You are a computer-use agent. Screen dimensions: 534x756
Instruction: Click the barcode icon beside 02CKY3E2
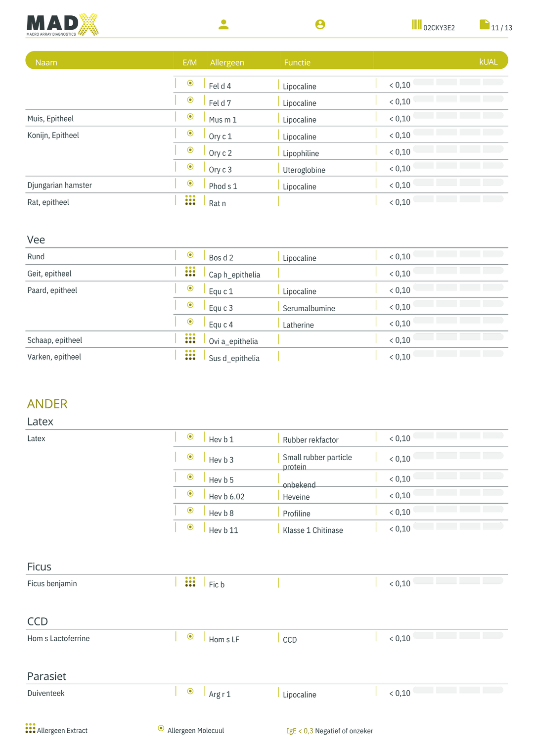(x=416, y=25)
